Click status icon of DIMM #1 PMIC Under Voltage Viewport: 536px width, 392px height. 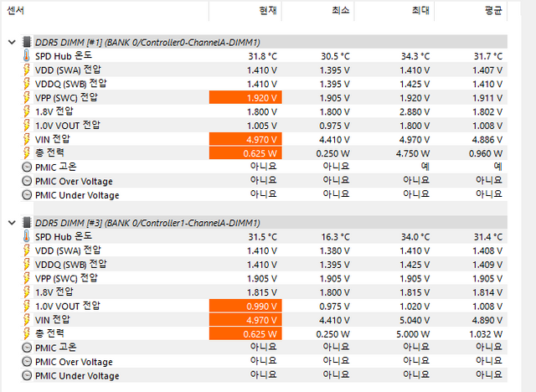[27, 195]
